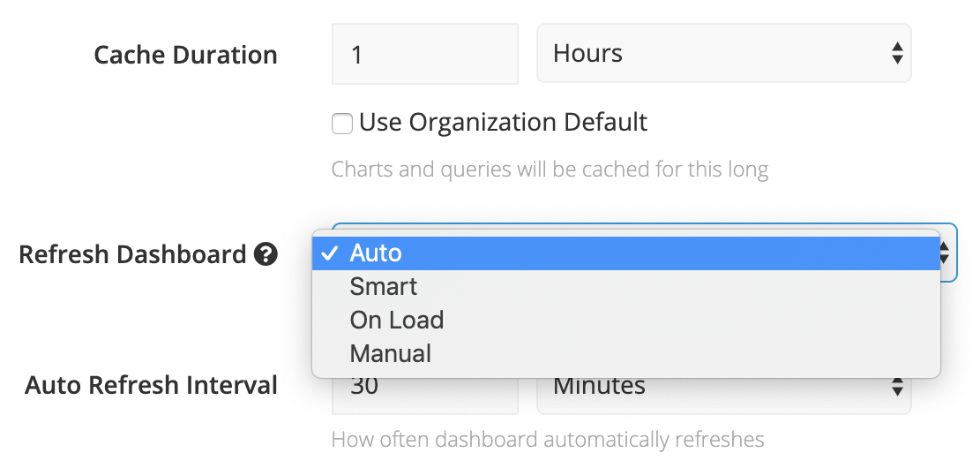
Task: Choose On Load refresh option
Action: 626,320
